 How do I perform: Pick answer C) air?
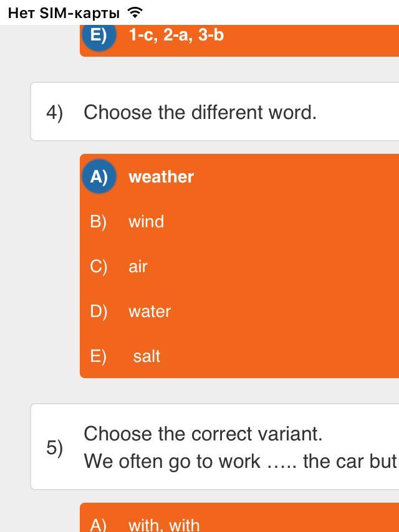(x=138, y=267)
